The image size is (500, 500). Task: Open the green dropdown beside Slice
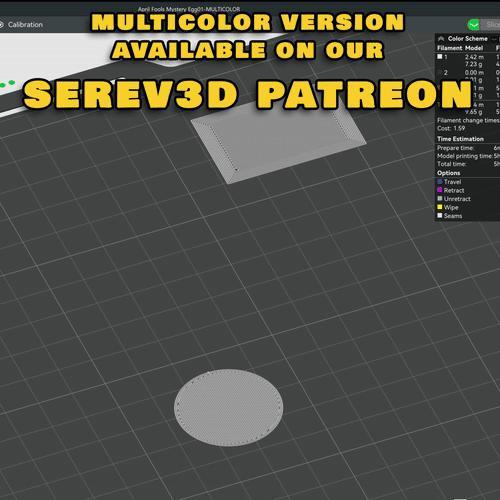click(473, 25)
